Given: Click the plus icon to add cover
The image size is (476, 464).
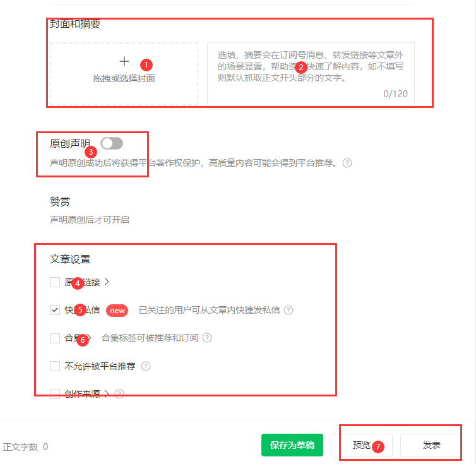Looking at the screenshot, I should (124, 61).
